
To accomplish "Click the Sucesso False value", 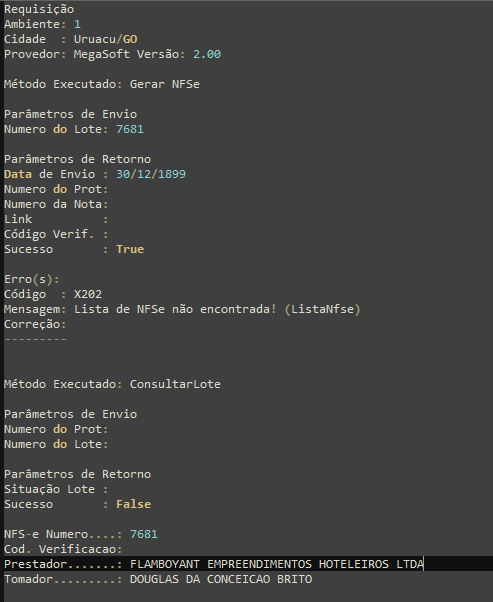I will pos(134,504).
